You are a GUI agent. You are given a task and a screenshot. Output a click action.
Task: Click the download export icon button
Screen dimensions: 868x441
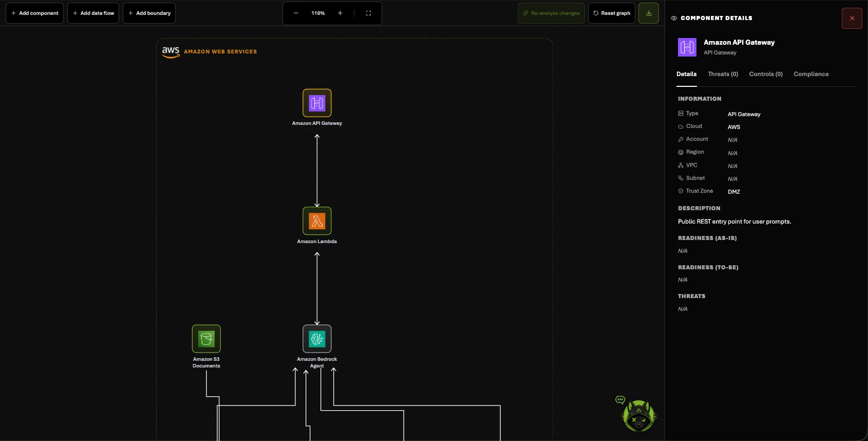(649, 13)
